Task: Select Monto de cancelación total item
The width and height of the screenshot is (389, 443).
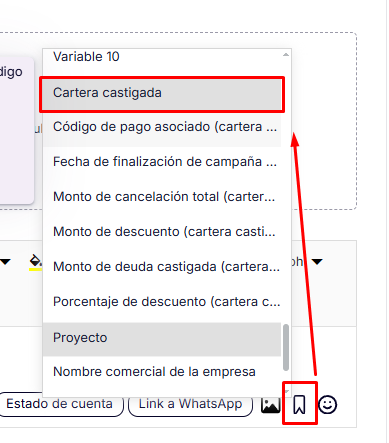Action: coord(162,197)
